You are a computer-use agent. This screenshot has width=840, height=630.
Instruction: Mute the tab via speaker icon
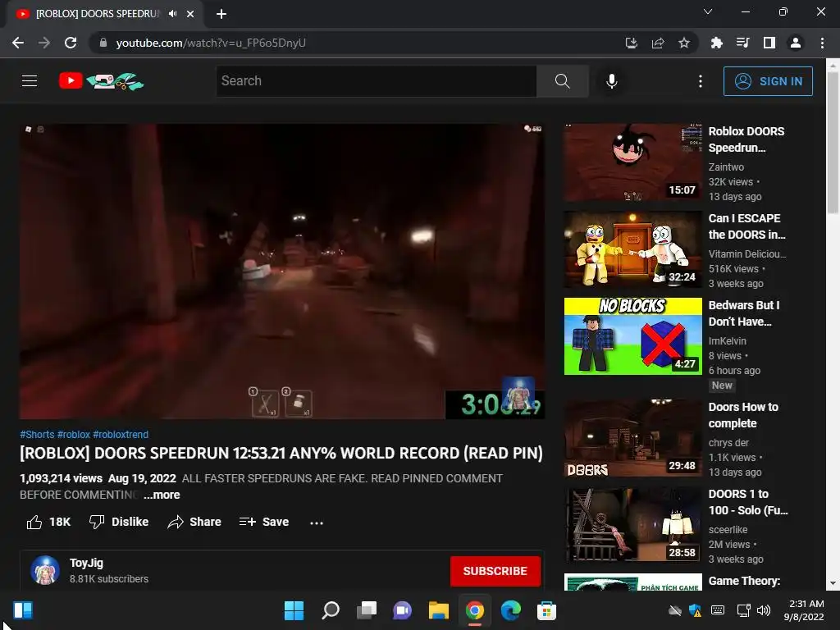point(172,13)
